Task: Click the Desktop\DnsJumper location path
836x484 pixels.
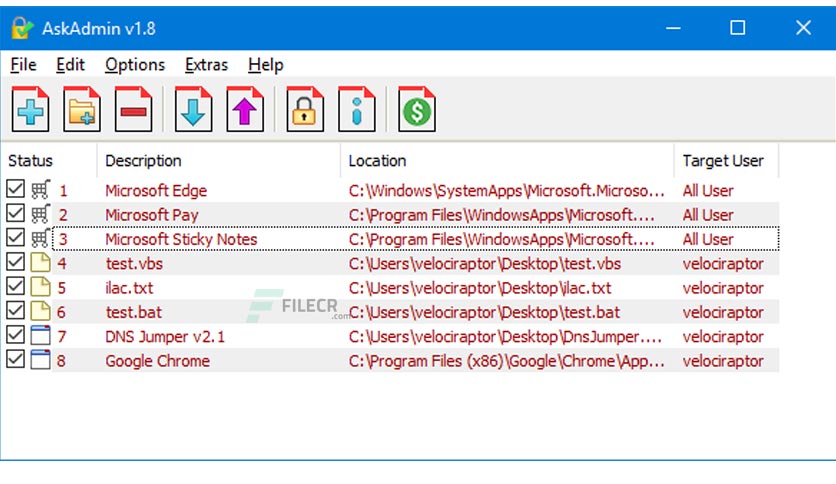Action: 505,337
